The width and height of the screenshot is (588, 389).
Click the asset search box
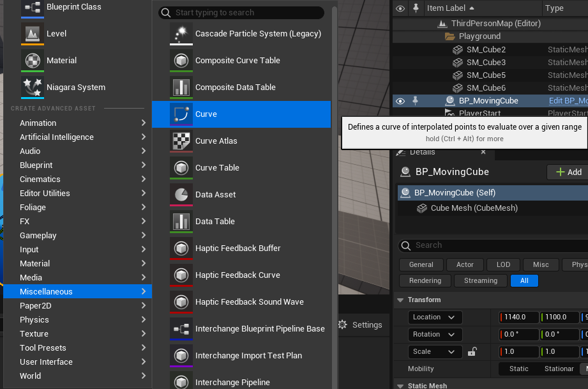241,13
